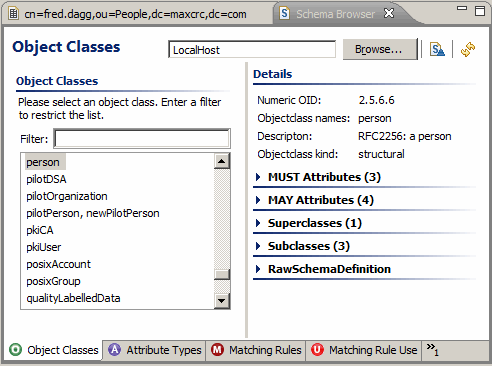Click the Show Default Schema icon
Image resolution: width=492 pixels, height=366 pixels.
point(437,49)
